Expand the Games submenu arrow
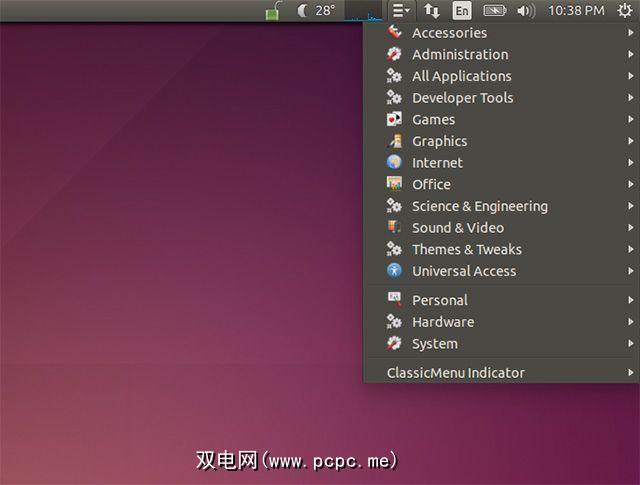 point(631,119)
